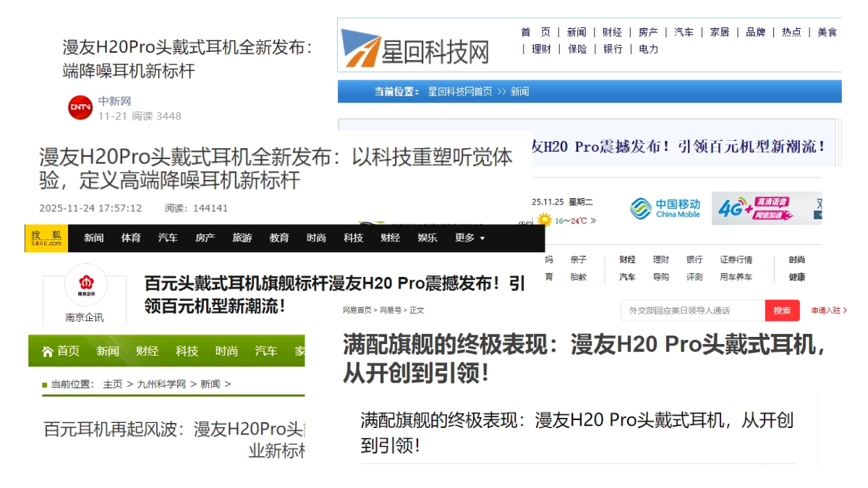Expand the 更多 dropdown in Sohu navbar
This screenshot has width=868, height=488.
click(x=470, y=238)
